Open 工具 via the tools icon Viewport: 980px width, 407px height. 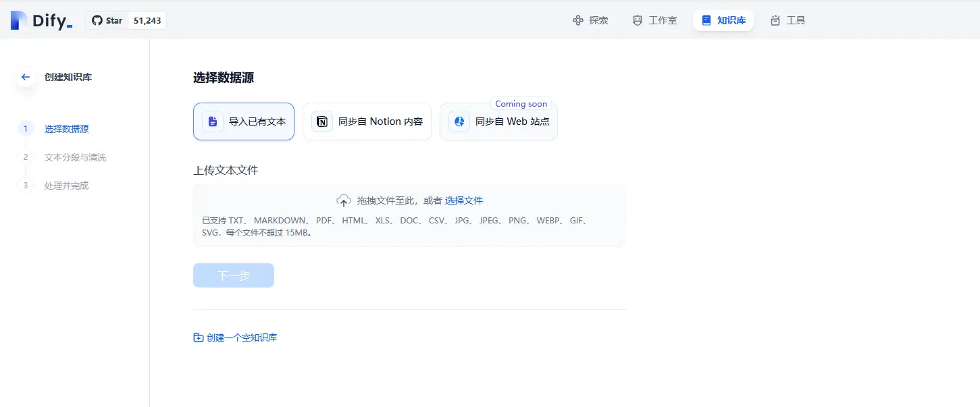774,20
